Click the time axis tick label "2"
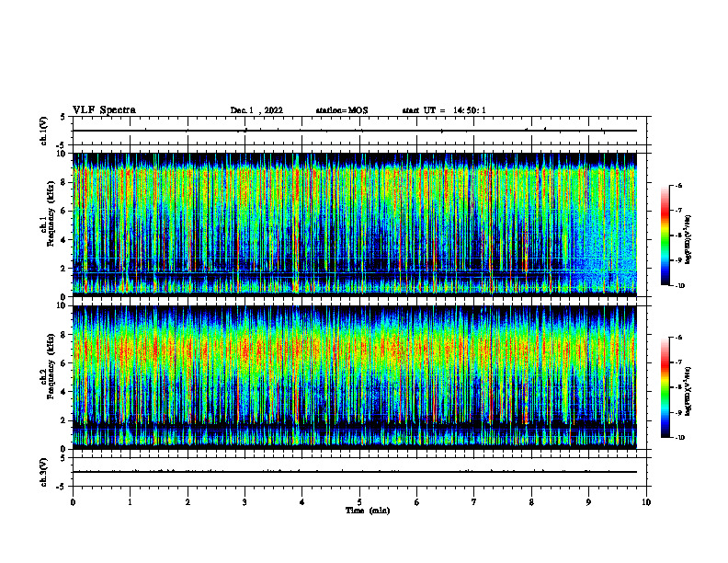Screen dimensions: 728x563 188,502
